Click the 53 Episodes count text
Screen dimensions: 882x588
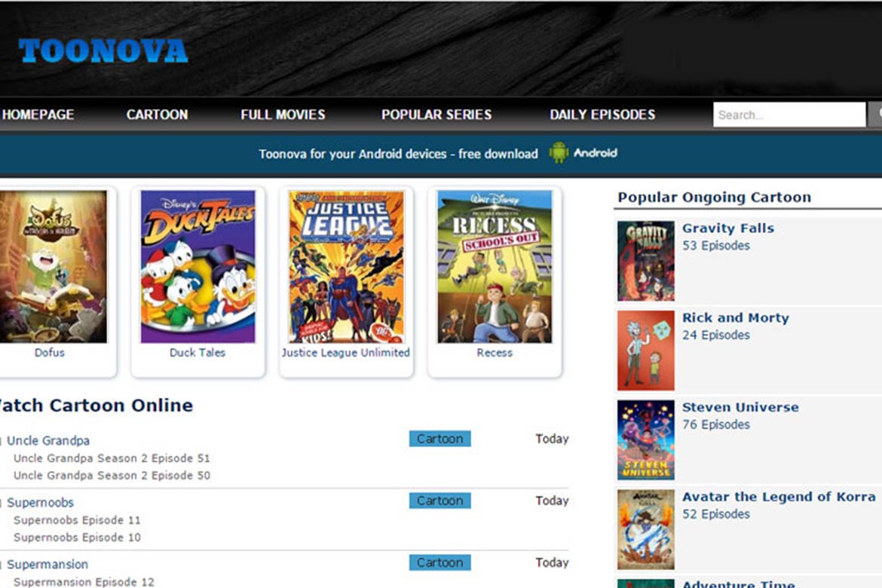coord(716,246)
